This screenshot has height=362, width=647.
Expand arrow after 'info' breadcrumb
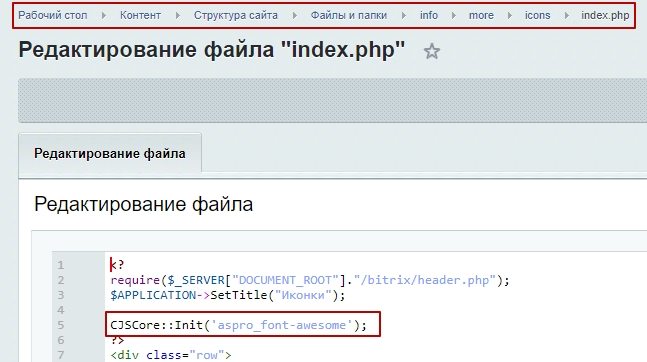click(x=453, y=16)
